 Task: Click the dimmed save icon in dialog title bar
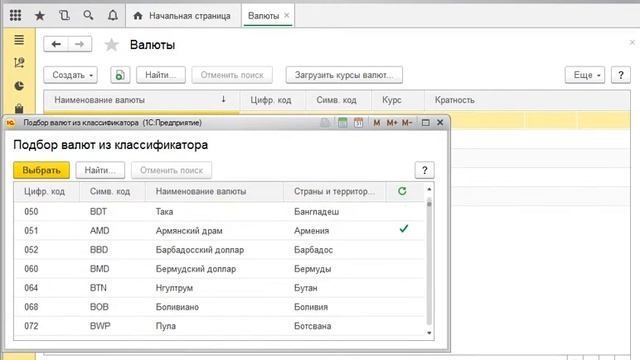[325, 122]
